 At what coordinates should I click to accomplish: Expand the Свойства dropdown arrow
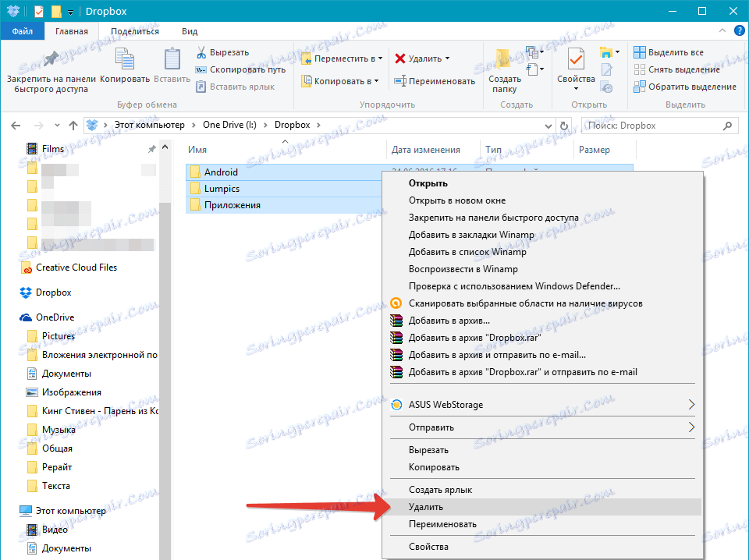(576, 89)
